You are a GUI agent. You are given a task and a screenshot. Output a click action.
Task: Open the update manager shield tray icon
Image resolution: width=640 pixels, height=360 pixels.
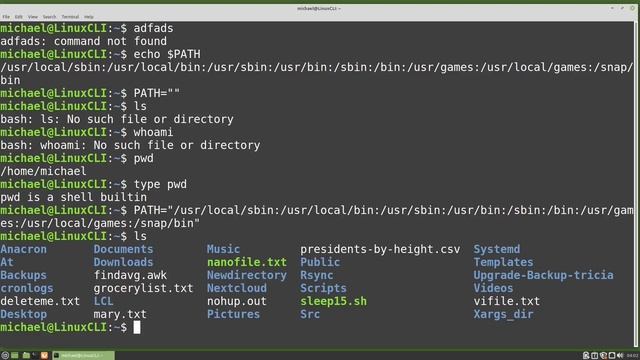(603, 356)
